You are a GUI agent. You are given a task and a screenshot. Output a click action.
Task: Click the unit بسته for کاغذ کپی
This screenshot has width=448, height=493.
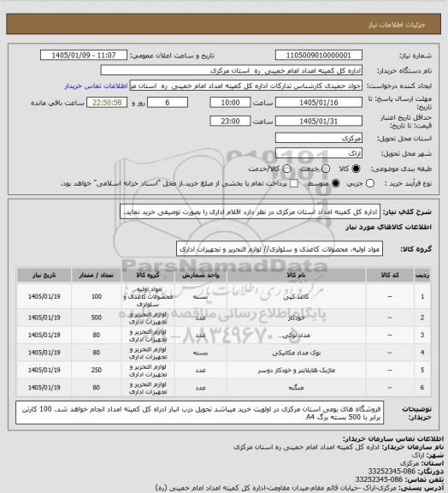[200, 297]
